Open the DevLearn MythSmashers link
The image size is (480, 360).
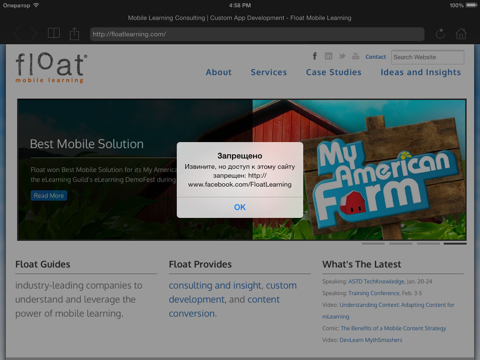pos(371,340)
